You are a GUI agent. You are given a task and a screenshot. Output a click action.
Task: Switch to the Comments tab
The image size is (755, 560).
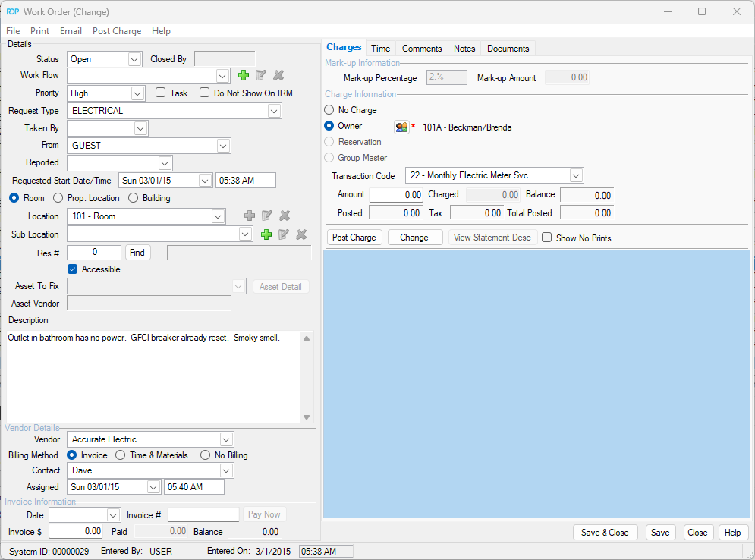[422, 48]
